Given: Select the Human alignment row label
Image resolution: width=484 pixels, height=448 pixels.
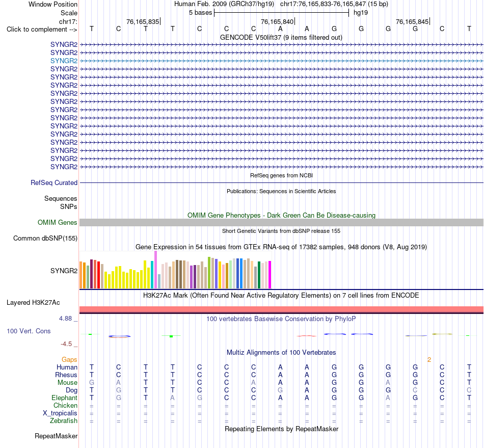Looking at the screenshot, I should (x=67, y=367).
